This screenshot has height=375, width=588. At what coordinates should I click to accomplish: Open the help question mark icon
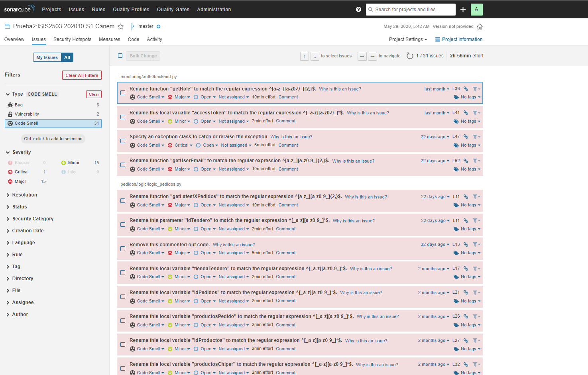pyautogui.click(x=358, y=9)
